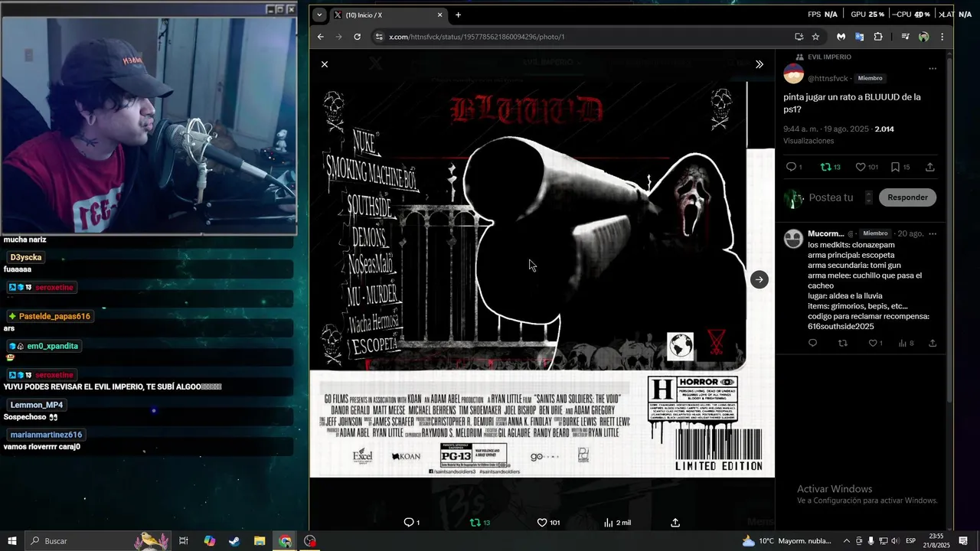
Task: Reload the page
Action: click(358, 37)
